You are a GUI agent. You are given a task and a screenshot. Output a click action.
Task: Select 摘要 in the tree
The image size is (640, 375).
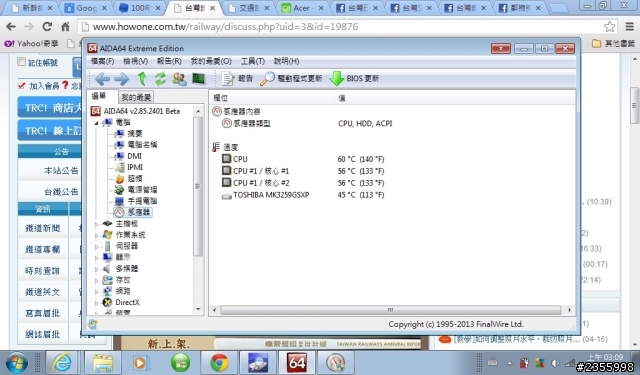click(x=135, y=133)
